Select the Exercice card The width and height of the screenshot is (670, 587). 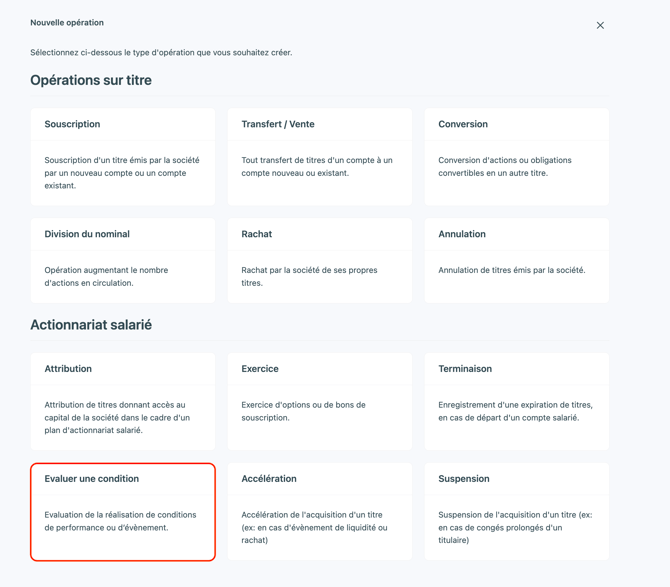320,402
